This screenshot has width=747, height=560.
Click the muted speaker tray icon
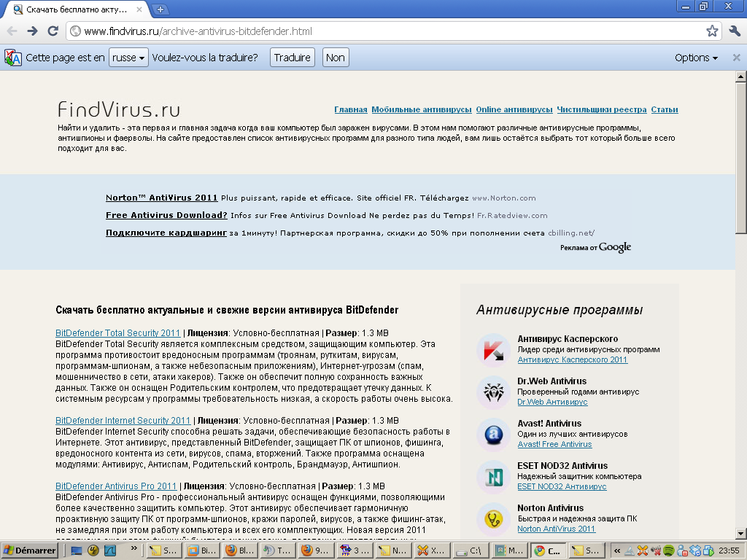pyautogui.click(x=656, y=551)
